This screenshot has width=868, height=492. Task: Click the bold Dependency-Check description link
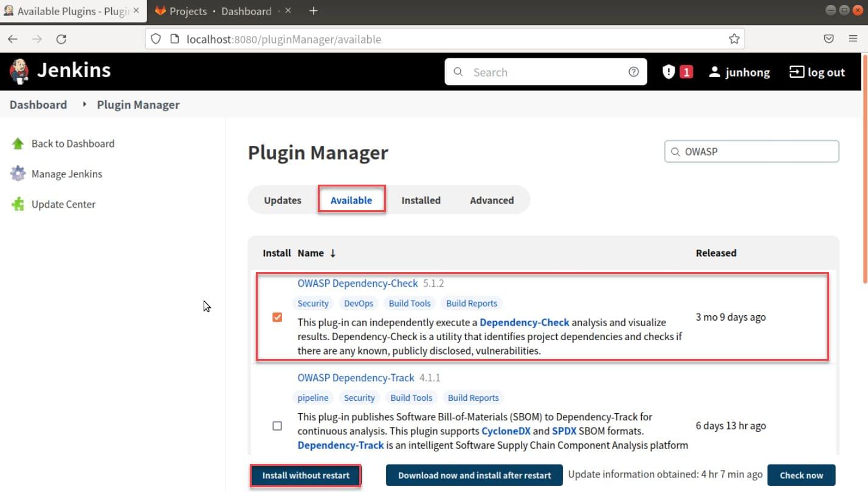(x=525, y=323)
